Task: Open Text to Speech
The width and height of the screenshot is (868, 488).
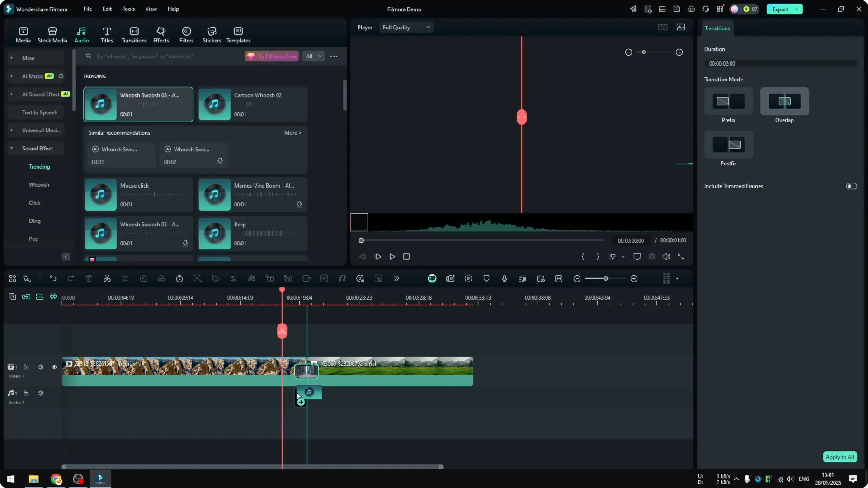Action: click(39, 113)
